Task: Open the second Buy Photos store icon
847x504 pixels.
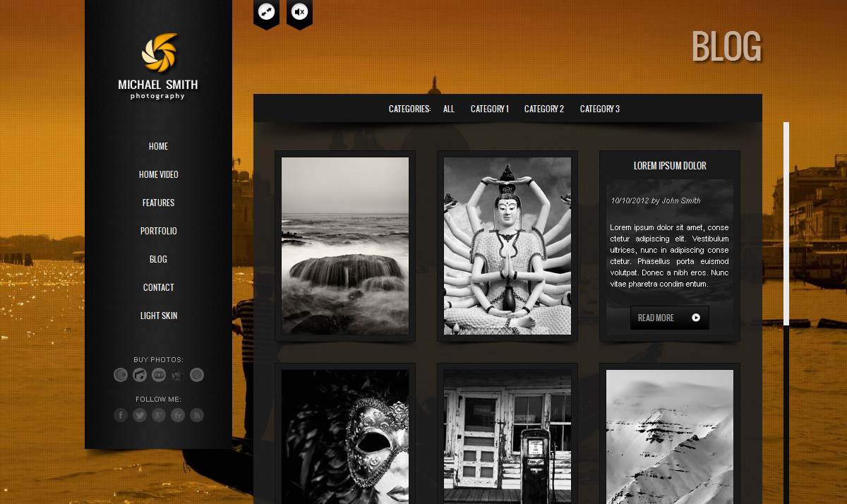Action: 140,375
